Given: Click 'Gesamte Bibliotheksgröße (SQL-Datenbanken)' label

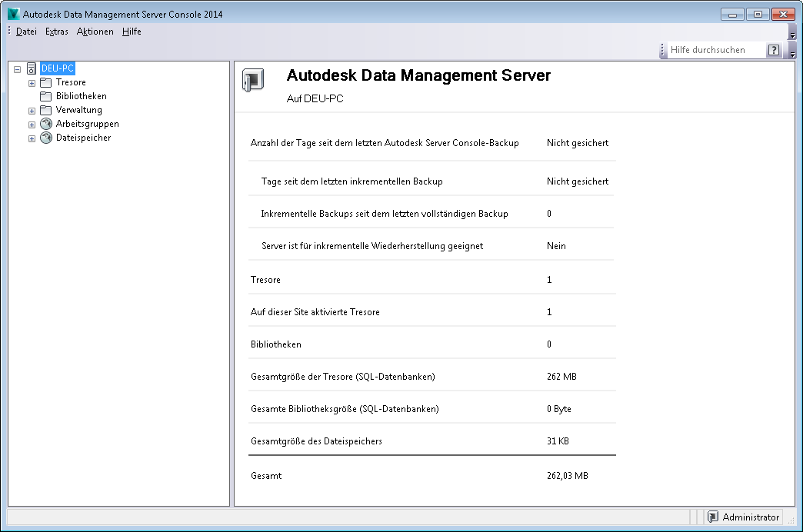Looking at the screenshot, I should (345, 408).
